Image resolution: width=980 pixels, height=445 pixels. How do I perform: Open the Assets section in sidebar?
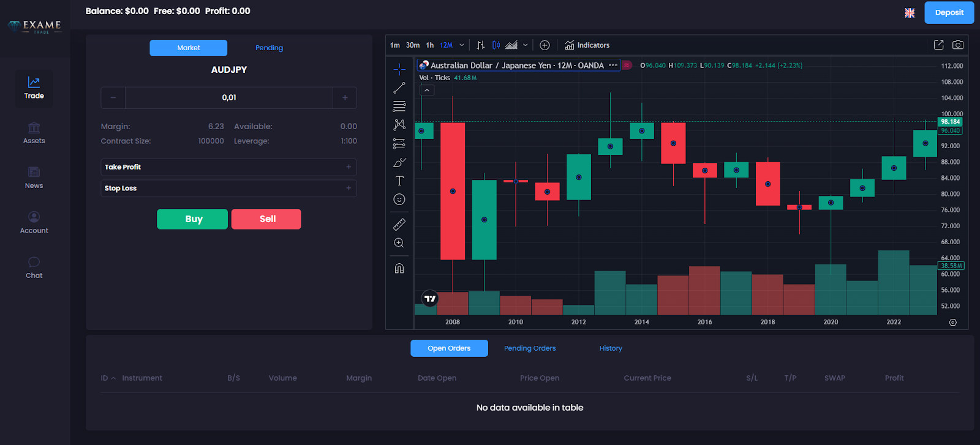click(x=34, y=133)
